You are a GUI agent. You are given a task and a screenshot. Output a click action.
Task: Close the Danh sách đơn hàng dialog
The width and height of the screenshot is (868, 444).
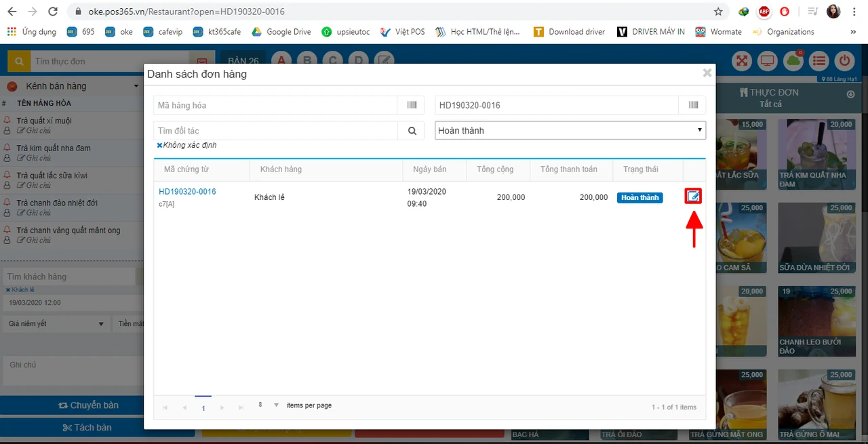pos(707,73)
